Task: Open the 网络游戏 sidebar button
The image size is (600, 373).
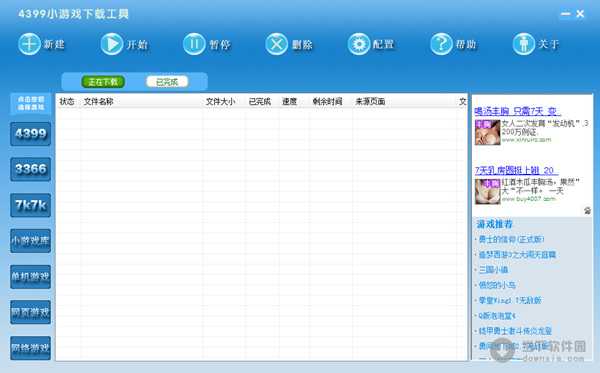Action: (31, 348)
